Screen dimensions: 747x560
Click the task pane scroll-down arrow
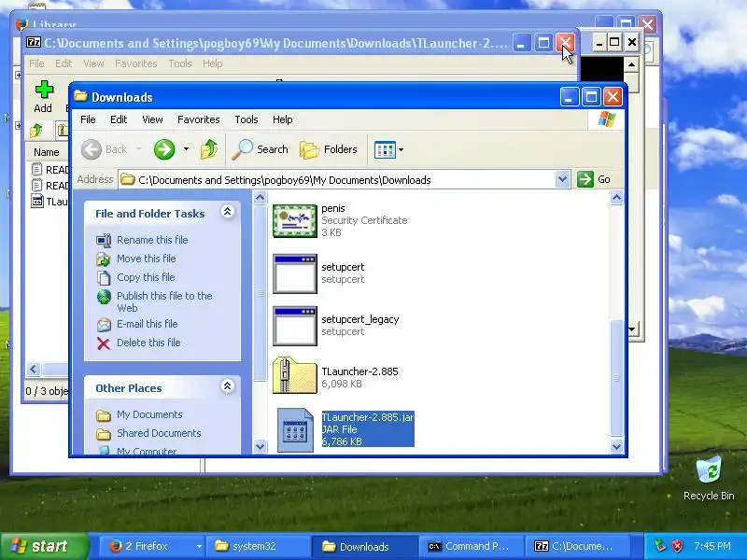tap(261, 446)
